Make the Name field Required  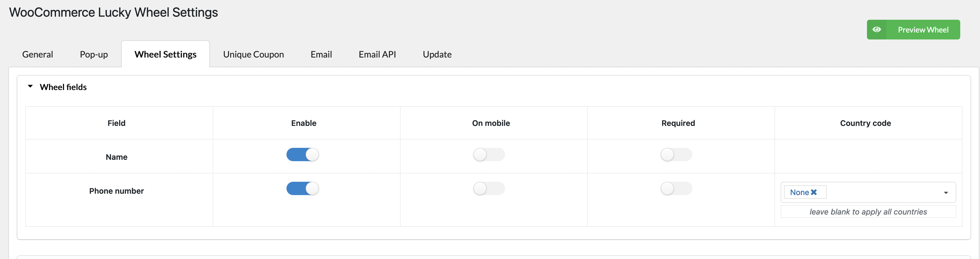[x=676, y=155]
